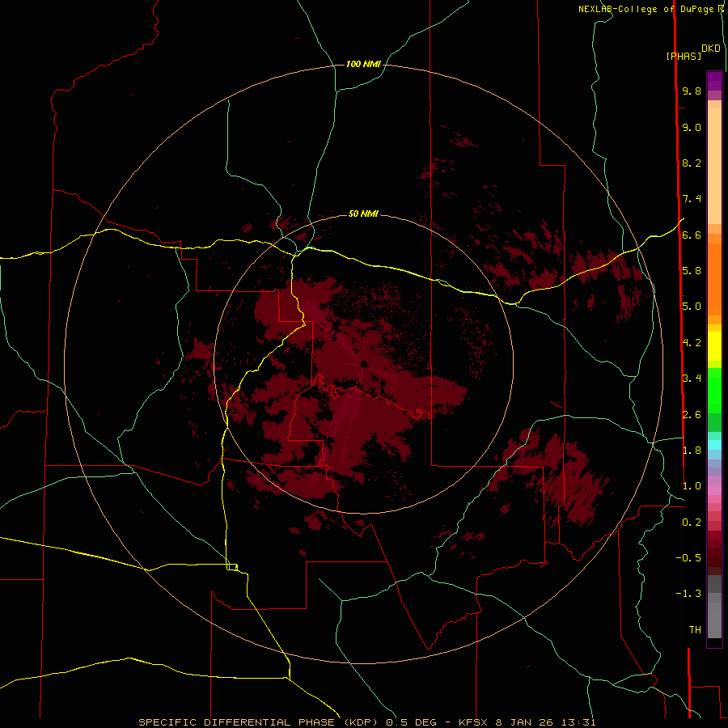Click the 6.6 legend value
The image size is (728, 728).
click(692, 235)
